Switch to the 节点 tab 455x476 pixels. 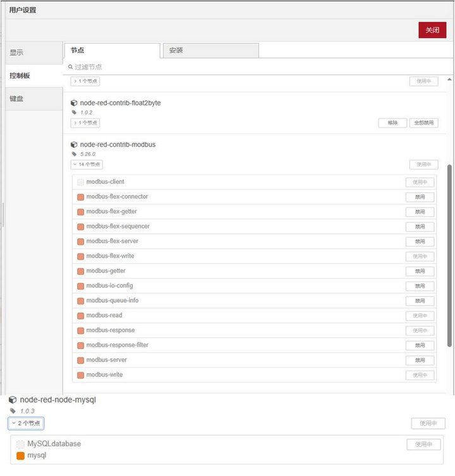pyautogui.click(x=112, y=51)
